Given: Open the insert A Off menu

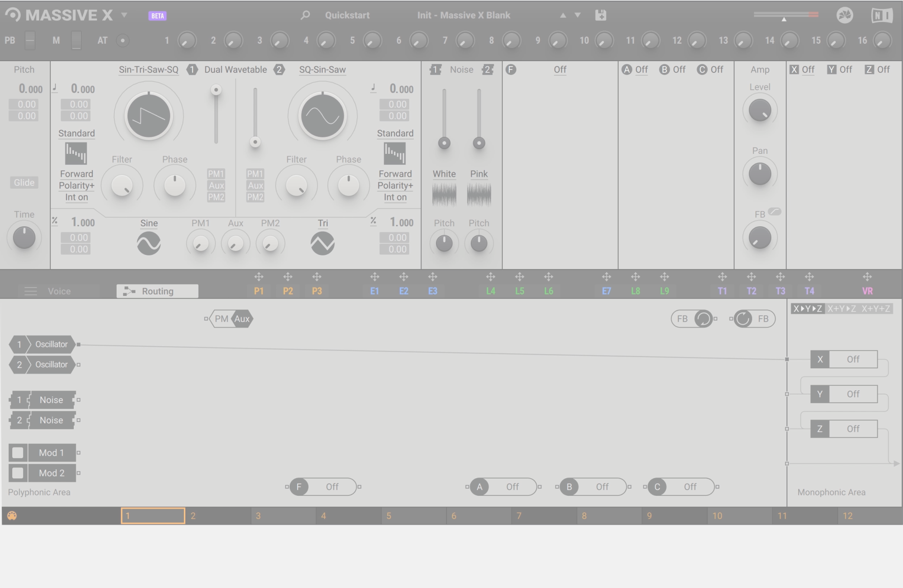Looking at the screenshot, I should (x=642, y=70).
